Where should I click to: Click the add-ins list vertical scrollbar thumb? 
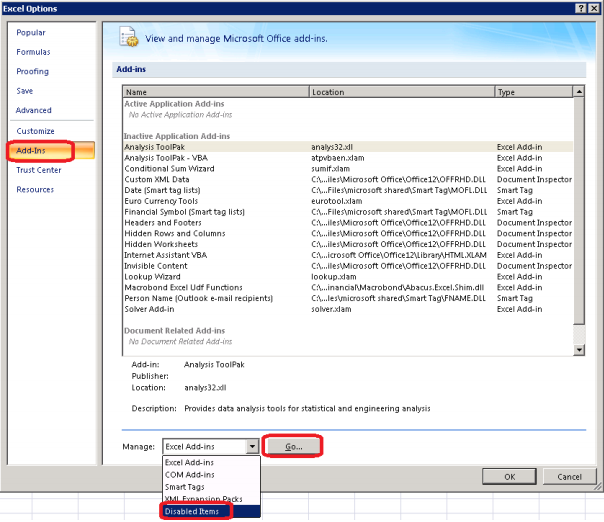(579, 211)
